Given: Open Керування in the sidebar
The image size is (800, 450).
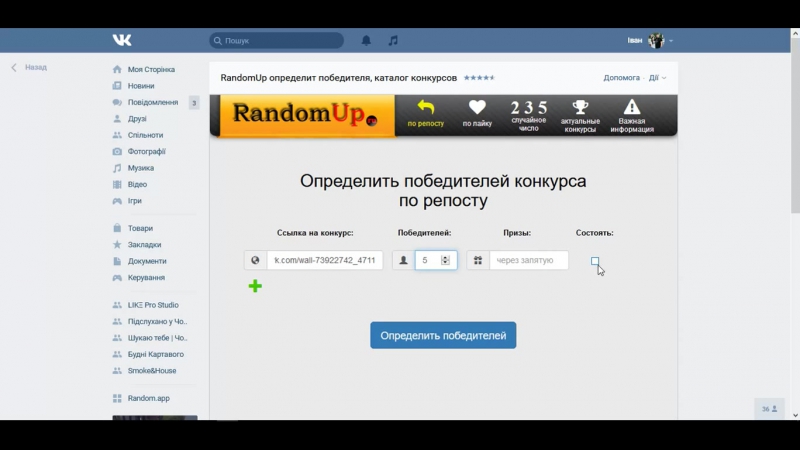Looking at the screenshot, I should [146, 278].
